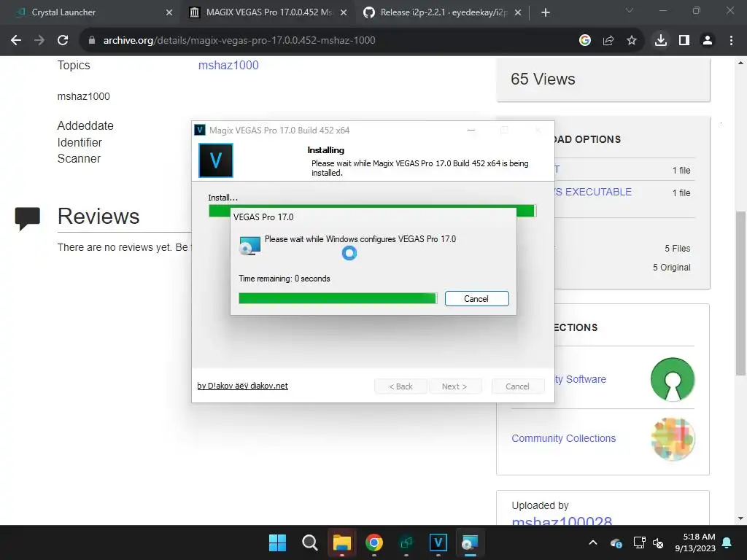The height and width of the screenshot is (560, 747).
Task: Click the share page icon
Action: tap(608, 41)
